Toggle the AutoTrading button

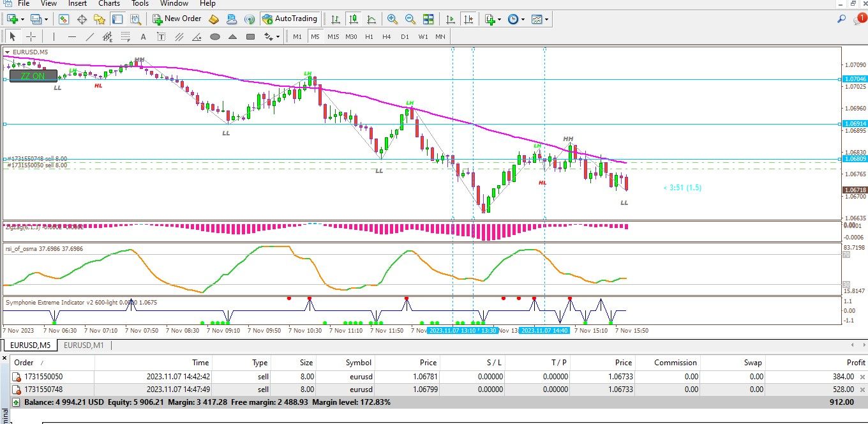pyautogui.click(x=290, y=19)
